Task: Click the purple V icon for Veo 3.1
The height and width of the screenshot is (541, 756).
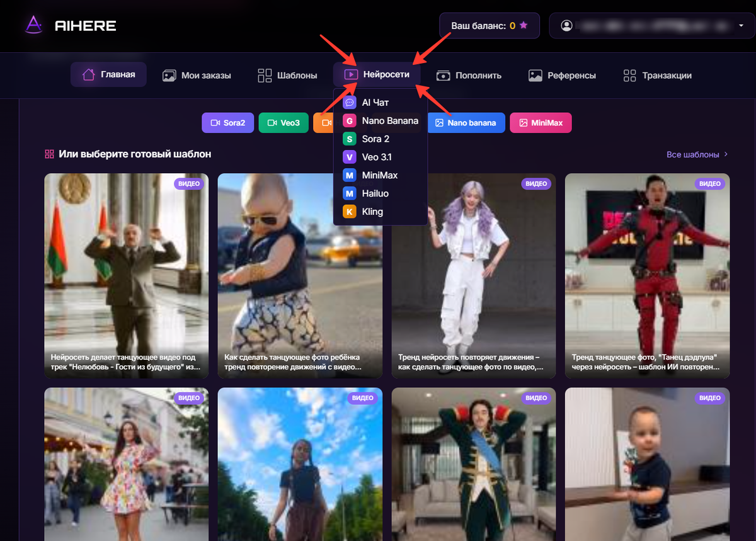Action: (350, 157)
